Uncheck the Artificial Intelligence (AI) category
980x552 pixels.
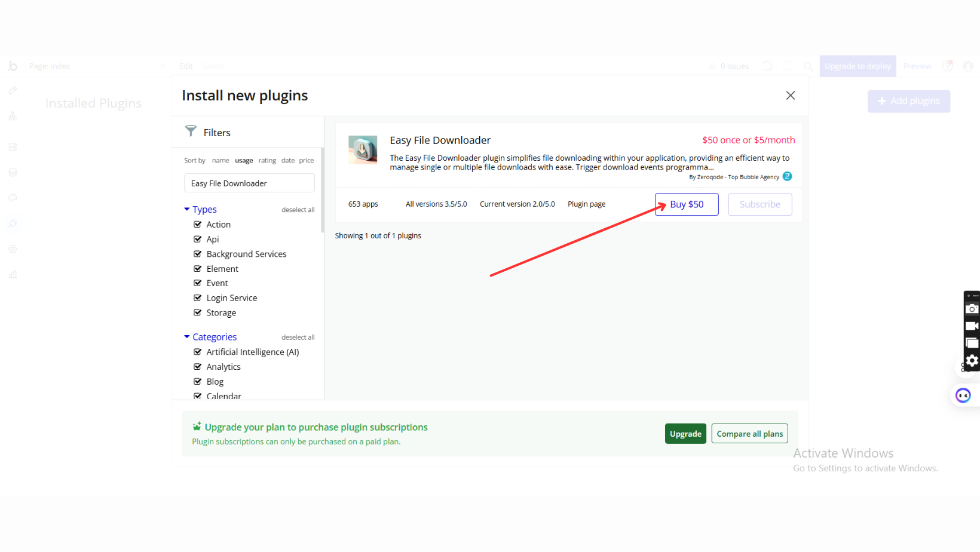(198, 352)
